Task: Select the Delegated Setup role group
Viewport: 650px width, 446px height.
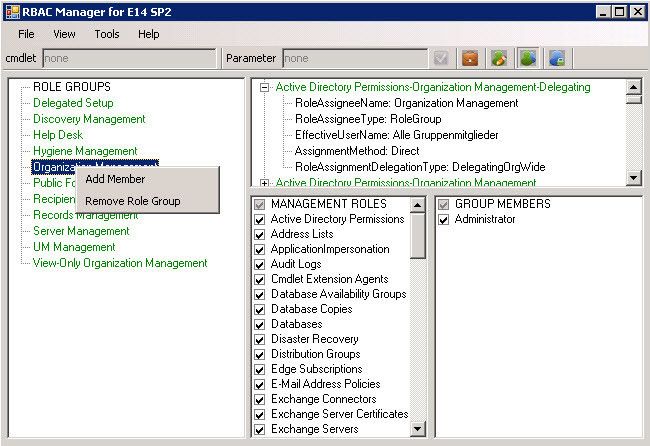Action: click(x=73, y=103)
